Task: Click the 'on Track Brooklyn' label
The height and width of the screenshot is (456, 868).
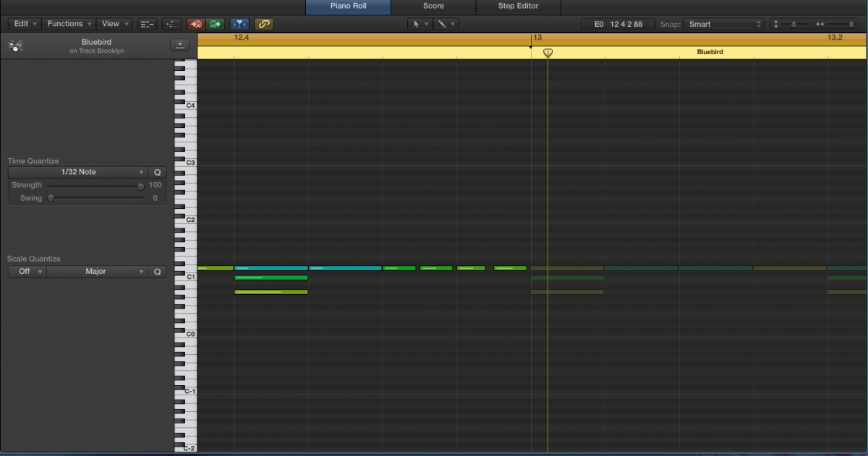Action: (97, 51)
